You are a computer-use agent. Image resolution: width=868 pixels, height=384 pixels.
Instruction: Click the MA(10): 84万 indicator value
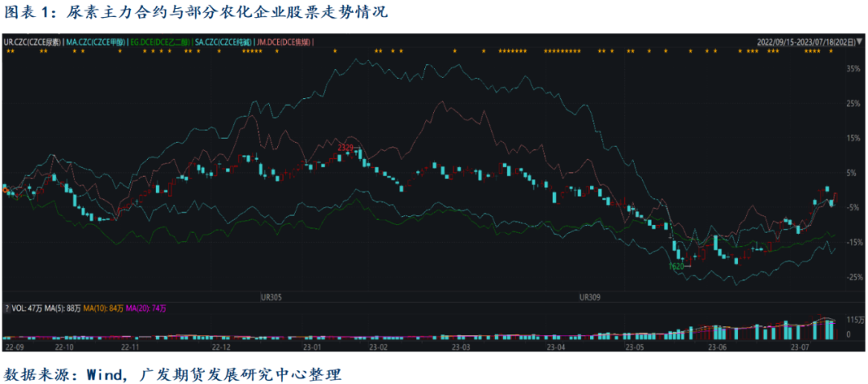[104, 308]
